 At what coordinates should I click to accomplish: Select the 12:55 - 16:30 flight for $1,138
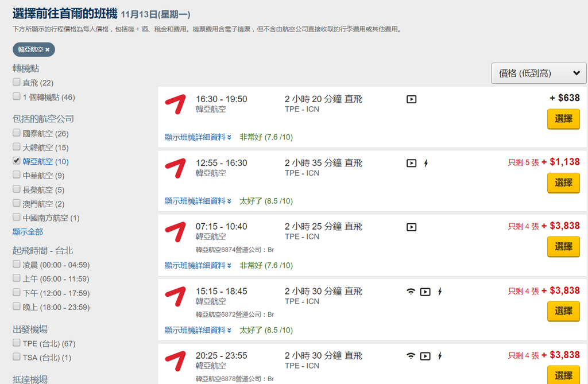pyautogui.click(x=563, y=183)
